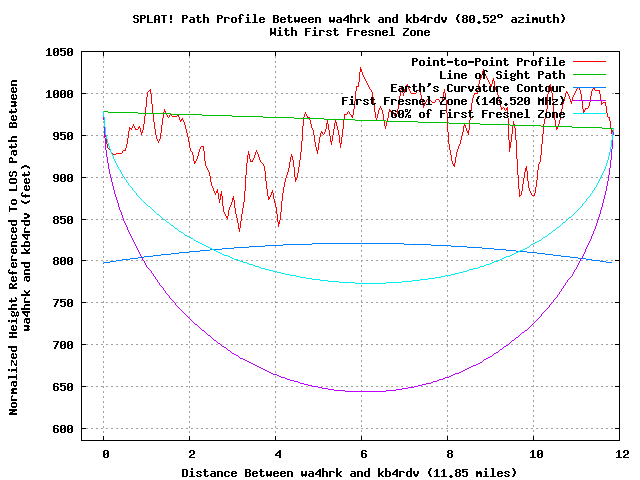Click the terrain profile peak near 6 miles
The width and height of the screenshot is (640, 480).
tap(360, 68)
